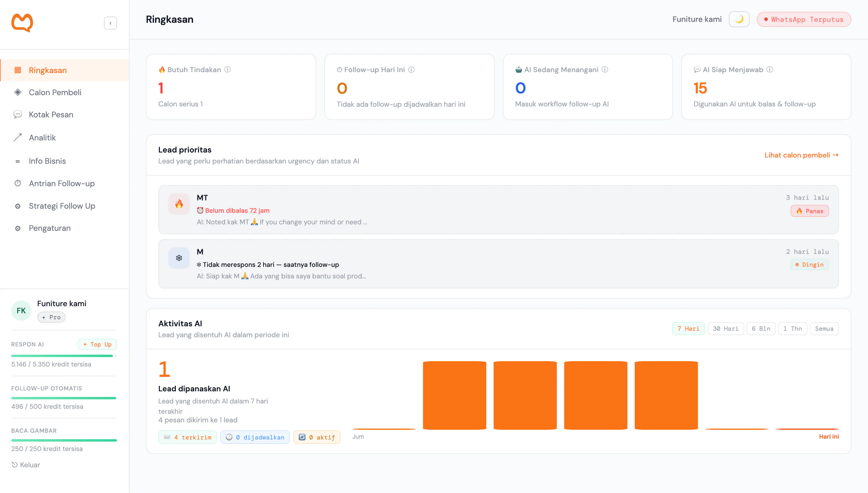Select the 30 Hari period tab

pos(726,328)
